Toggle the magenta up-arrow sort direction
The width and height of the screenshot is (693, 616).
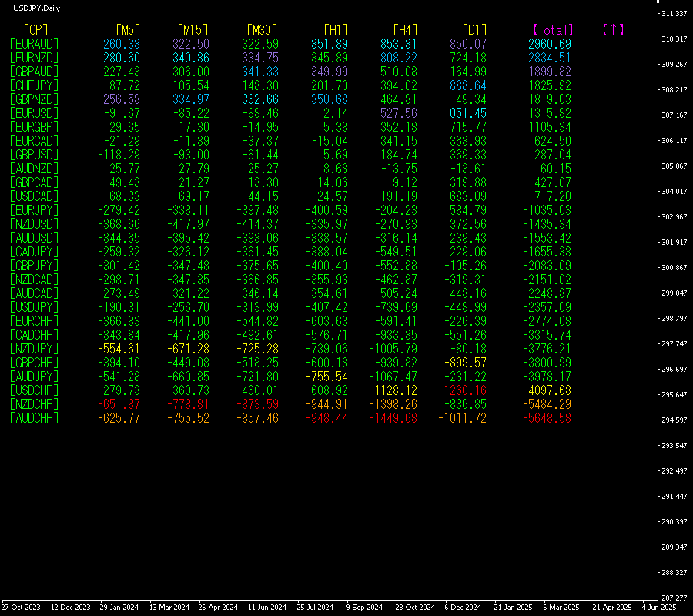[613, 30]
